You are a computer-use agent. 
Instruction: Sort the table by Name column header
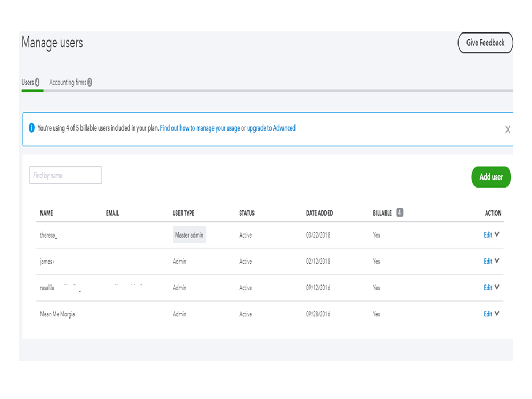click(x=46, y=213)
